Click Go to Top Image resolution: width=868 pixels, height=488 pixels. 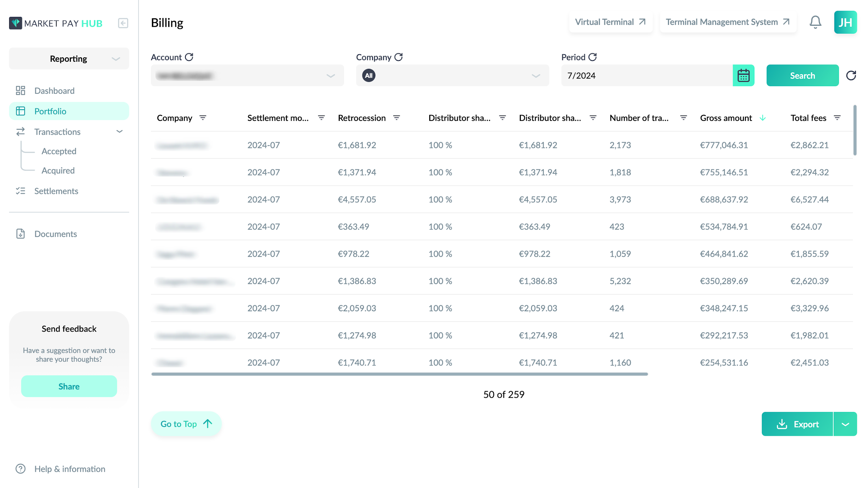(186, 424)
